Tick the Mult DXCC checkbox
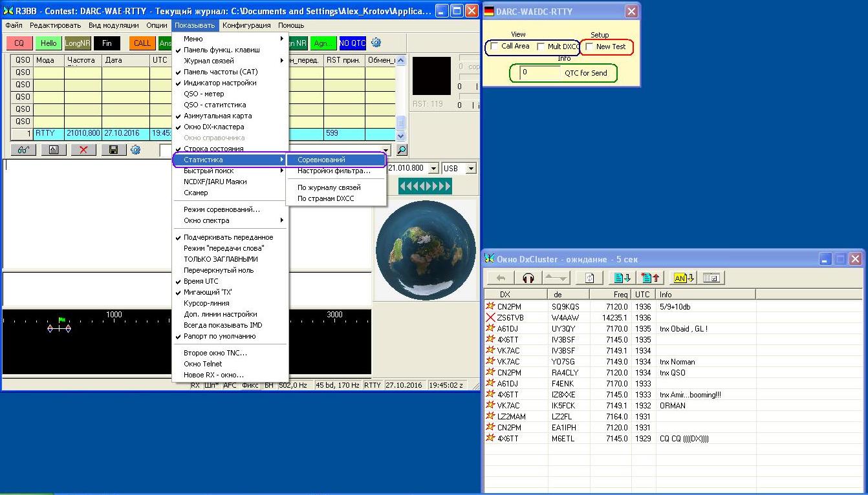 coord(541,47)
